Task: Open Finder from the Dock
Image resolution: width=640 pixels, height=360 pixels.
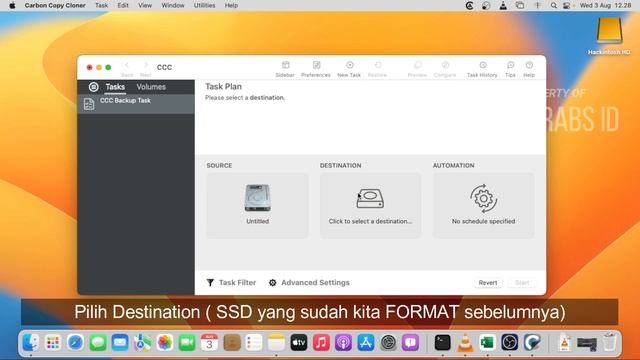Action: [x=31, y=342]
